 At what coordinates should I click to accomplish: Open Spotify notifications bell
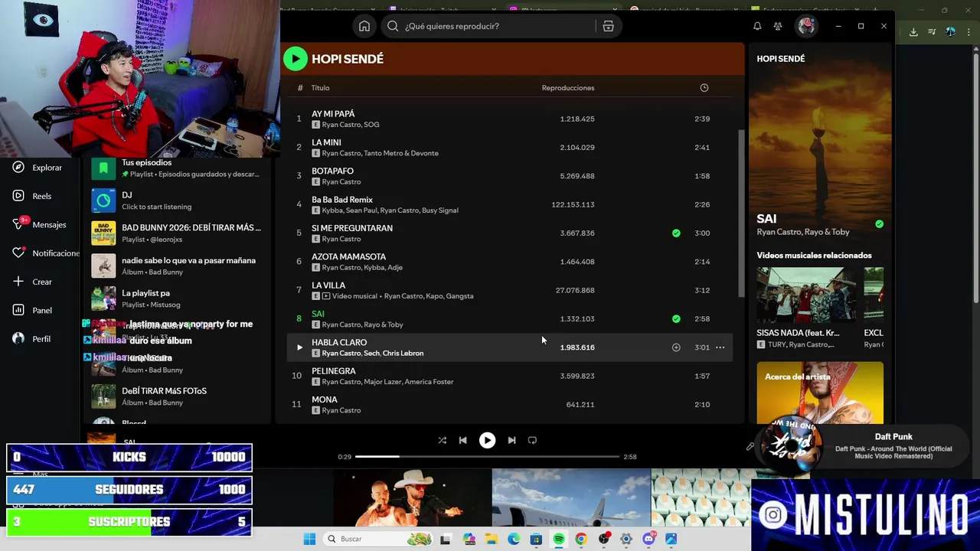coord(757,26)
